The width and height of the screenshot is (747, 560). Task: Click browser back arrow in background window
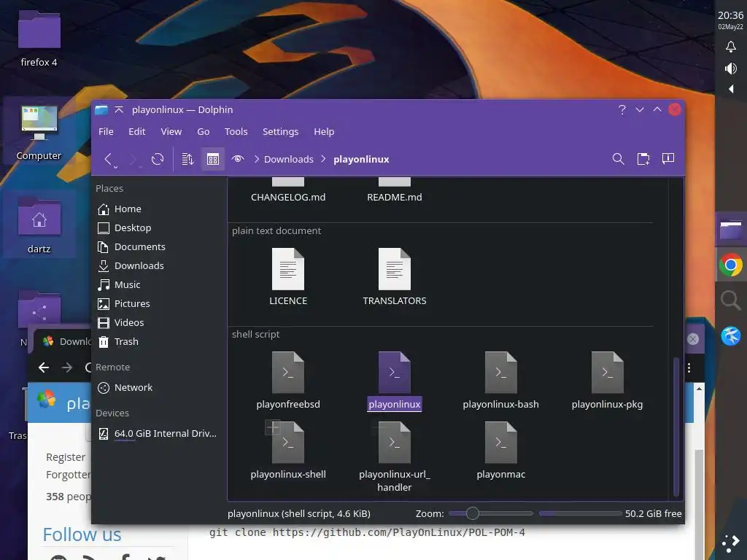click(44, 367)
